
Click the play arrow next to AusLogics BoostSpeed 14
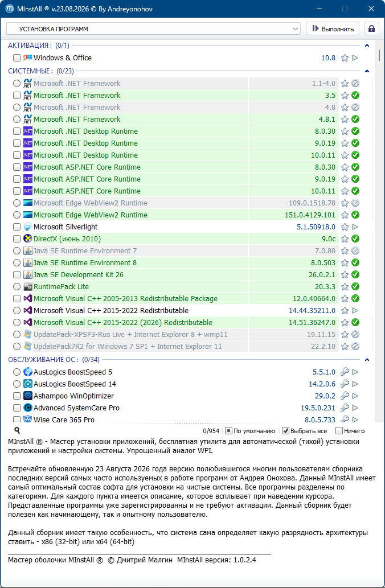click(x=355, y=384)
